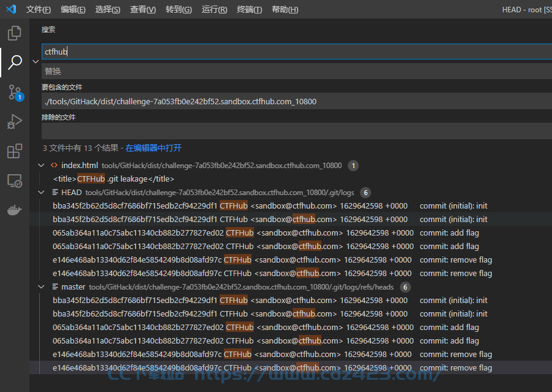Open first master commit: remove flag match
This screenshot has height=392, width=552.
pyautogui.click(x=291, y=354)
